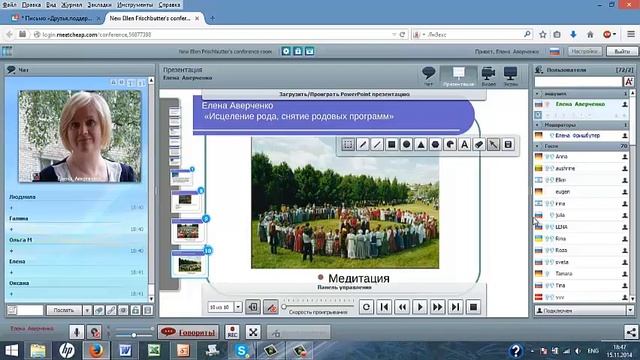
Task: Toggle the pointer arrow tool
Action: 493,144
